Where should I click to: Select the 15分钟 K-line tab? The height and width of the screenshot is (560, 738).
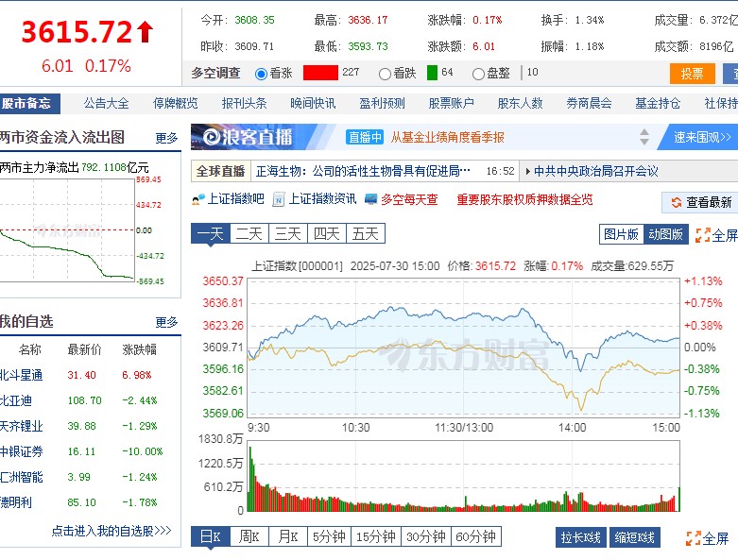pyautogui.click(x=375, y=536)
